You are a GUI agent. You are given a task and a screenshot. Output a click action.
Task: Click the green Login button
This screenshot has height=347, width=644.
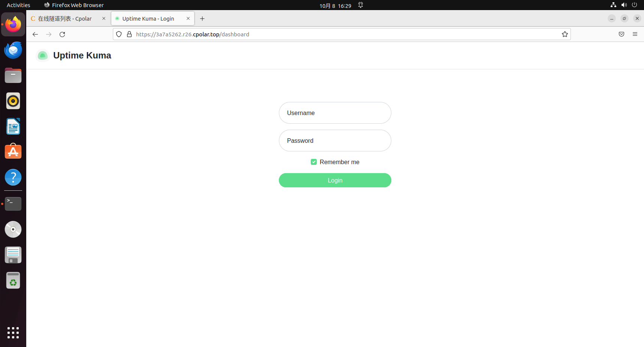[x=335, y=180]
